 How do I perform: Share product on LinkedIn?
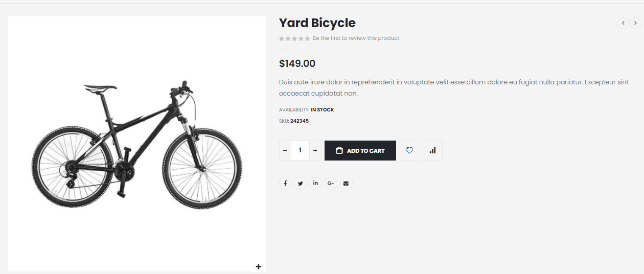tap(315, 183)
